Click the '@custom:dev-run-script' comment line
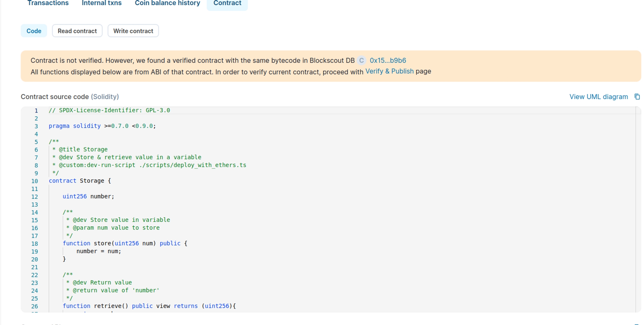This screenshot has width=644, height=325. pyautogui.click(x=149, y=165)
